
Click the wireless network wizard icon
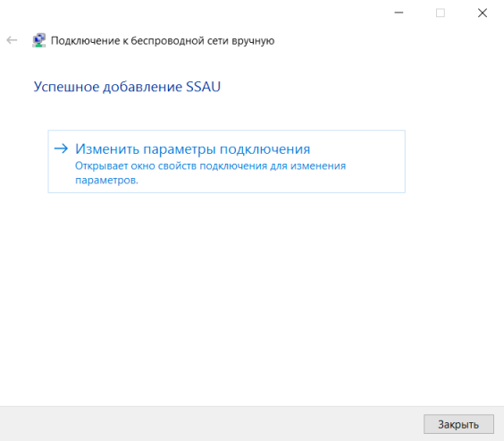click(39, 40)
